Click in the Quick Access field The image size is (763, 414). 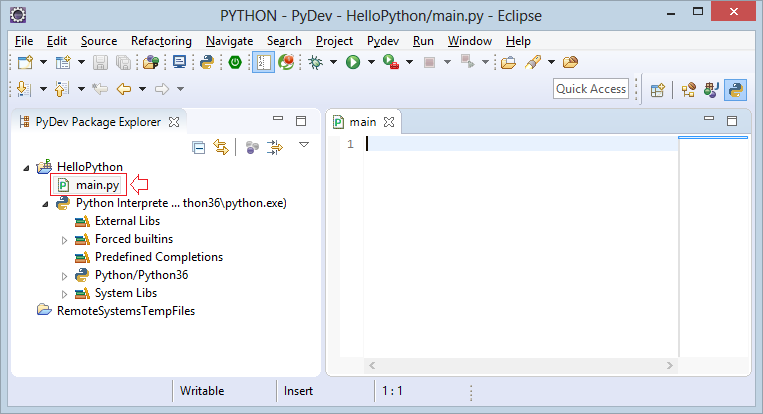click(591, 89)
